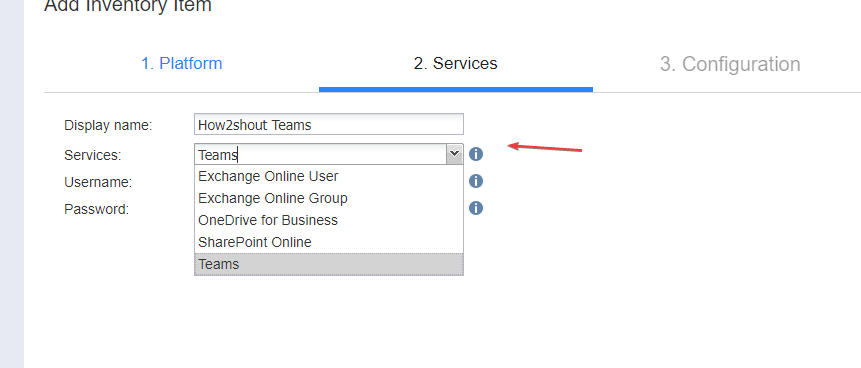
Task: Select Exchange Online User option
Action: click(x=329, y=176)
